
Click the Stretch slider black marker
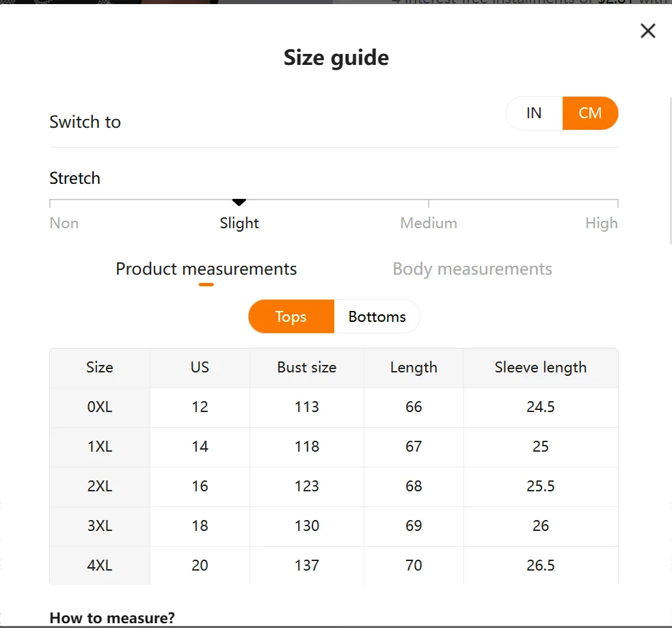point(239,202)
